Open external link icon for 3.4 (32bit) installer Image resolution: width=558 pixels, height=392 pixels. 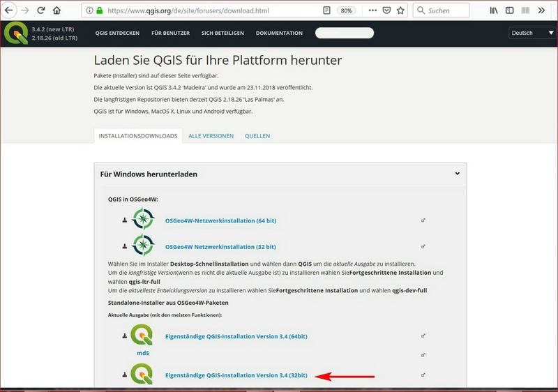[423, 375]
